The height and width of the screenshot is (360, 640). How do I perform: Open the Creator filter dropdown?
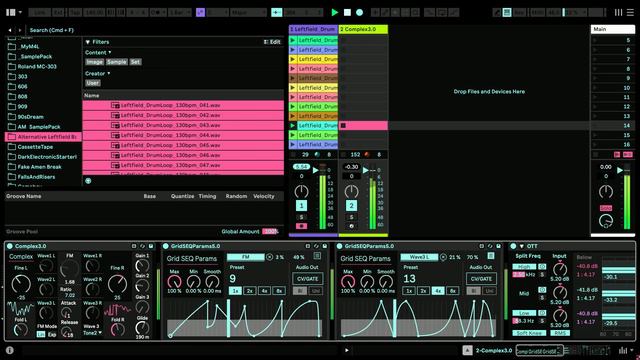click(x=98, y=73)
